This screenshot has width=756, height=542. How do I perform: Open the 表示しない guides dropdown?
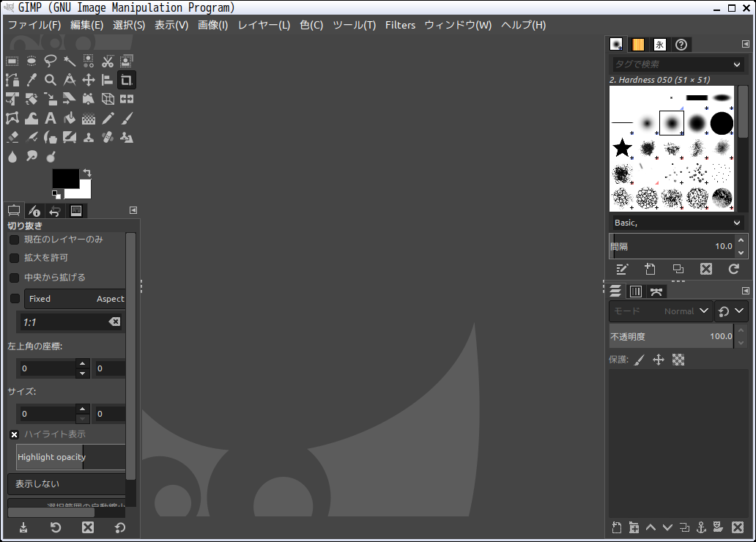pyautogui.click(x=67, y=483)
